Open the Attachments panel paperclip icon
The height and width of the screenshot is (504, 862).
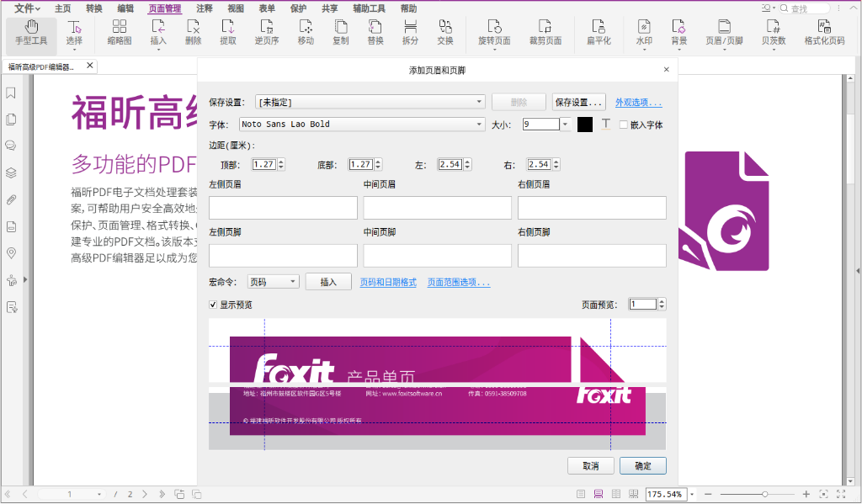point(11,199)
